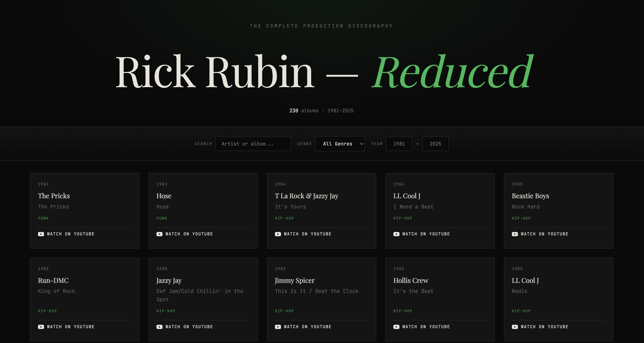
Task: Click the YouTube icon on It's the Beat
Action: [x=396, y=327]
